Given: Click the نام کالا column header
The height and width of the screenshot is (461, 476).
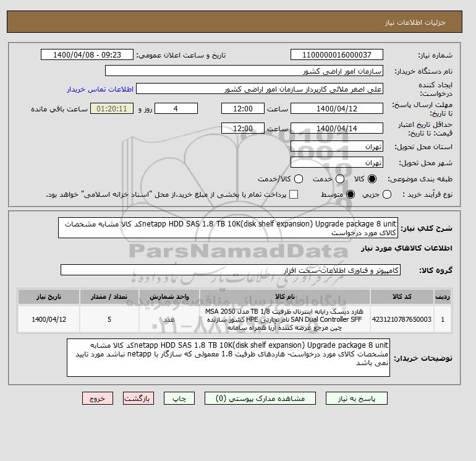Looking at the screenshot, I should tap(285, 296).
